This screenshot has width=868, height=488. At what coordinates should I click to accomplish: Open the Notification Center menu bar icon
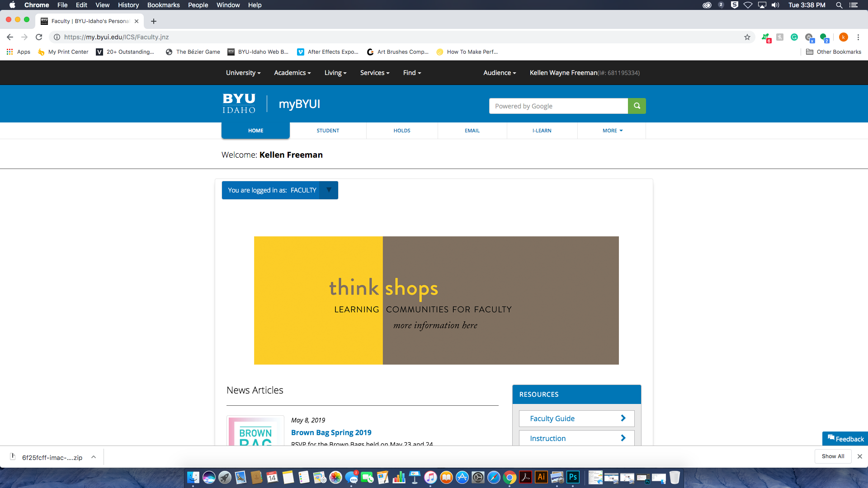tap(854, 5)
